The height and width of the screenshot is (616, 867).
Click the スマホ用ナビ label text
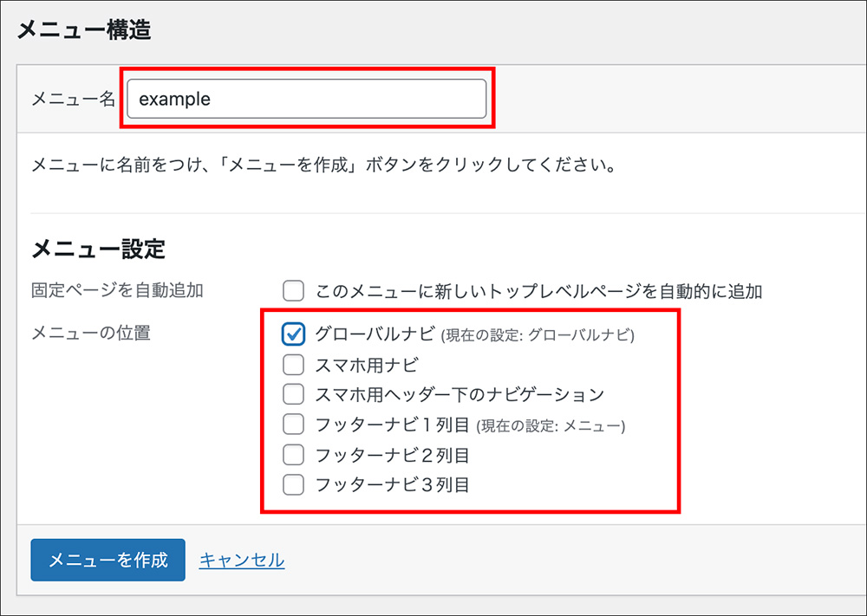tap(367, 364)
